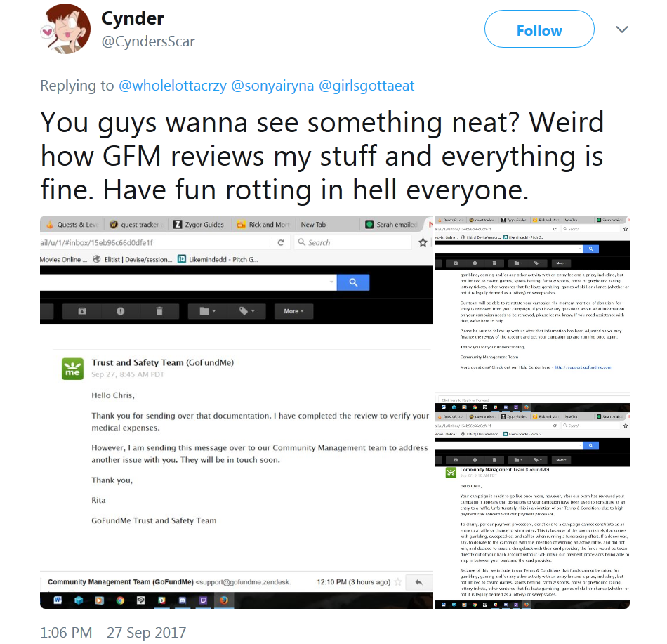Image resolution: width=667 pixels, height=644 pixels.
Task: Toggle the star on Community Management email
Action: click(397, 582)
